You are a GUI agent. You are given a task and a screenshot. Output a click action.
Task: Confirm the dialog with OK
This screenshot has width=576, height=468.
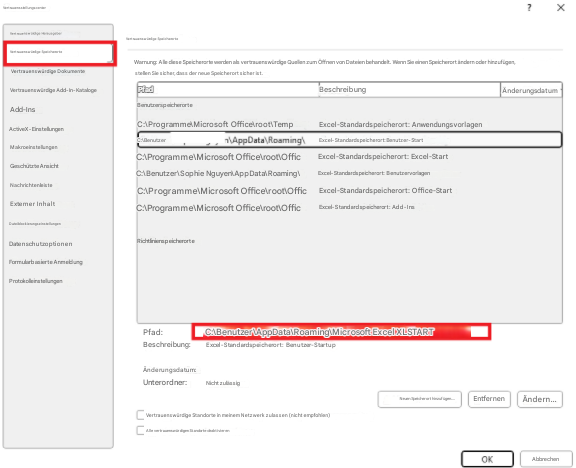[x=487, y=459]
